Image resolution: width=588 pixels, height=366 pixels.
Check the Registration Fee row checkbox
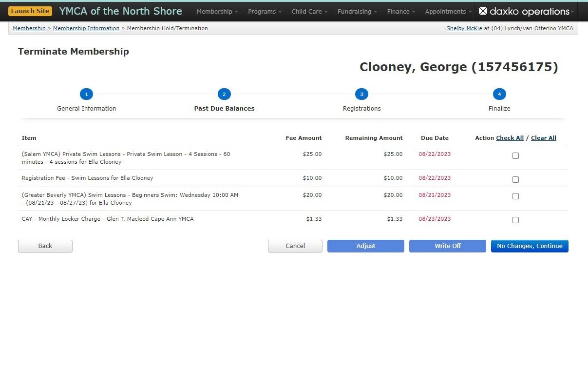tap(515, 180)
